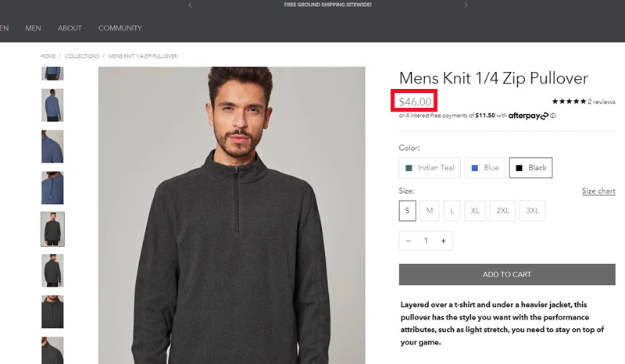Open the MEN menu
Screen dimensions: 625x364
click(33, 28)
